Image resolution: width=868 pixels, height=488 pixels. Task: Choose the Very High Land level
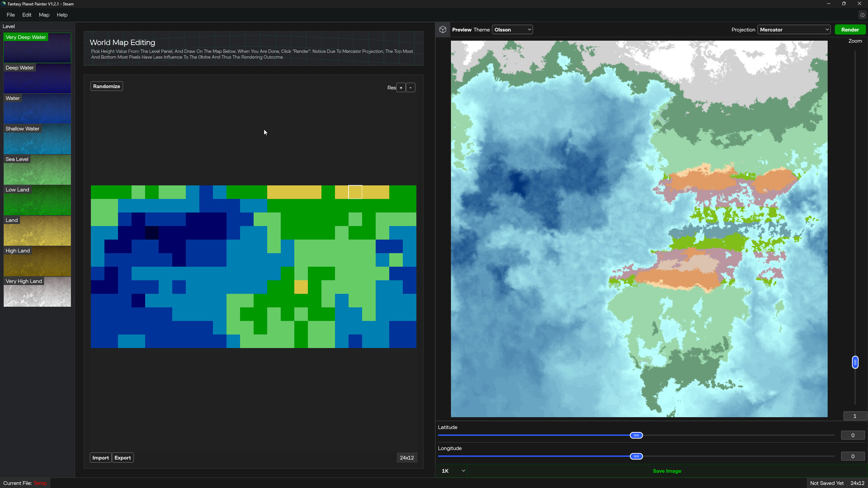[37, 292]
